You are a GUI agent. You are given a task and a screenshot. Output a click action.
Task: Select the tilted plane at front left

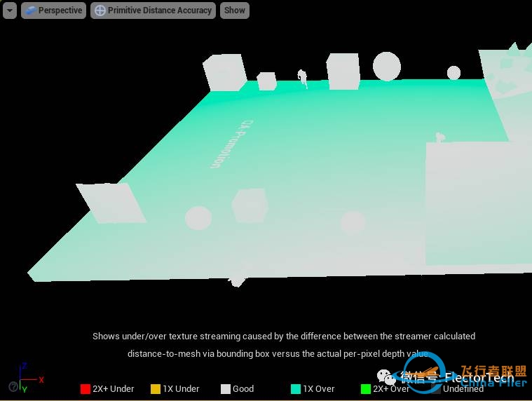tap(111, 203)
